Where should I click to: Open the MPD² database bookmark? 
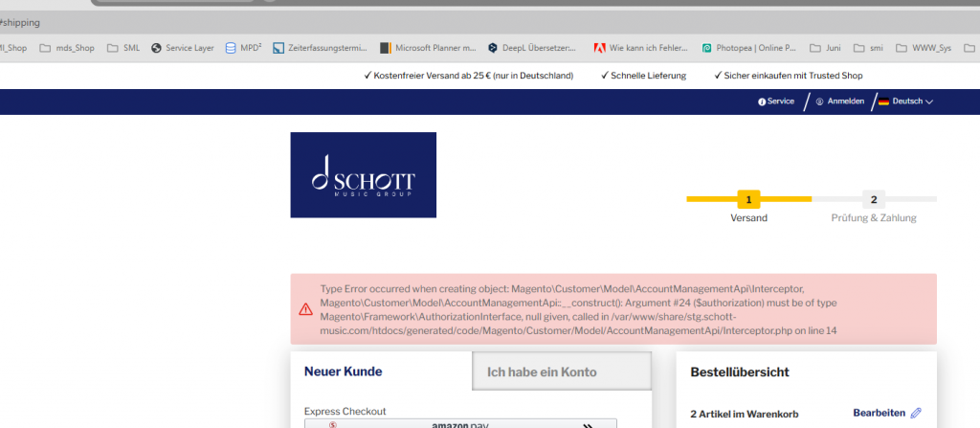[x=244, y=47]
